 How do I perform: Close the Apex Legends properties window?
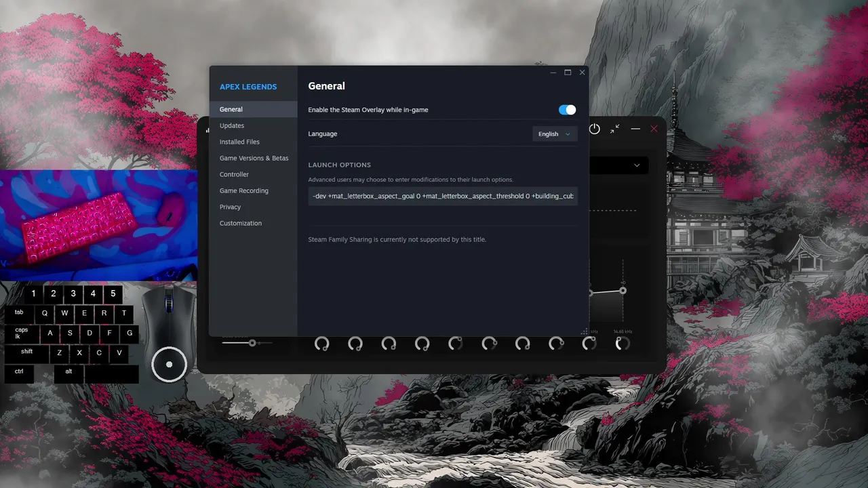pos(582,73)
